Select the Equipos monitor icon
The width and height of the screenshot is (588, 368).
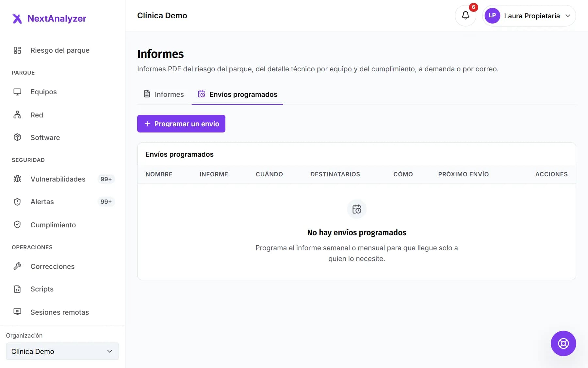tap(17, 92)
